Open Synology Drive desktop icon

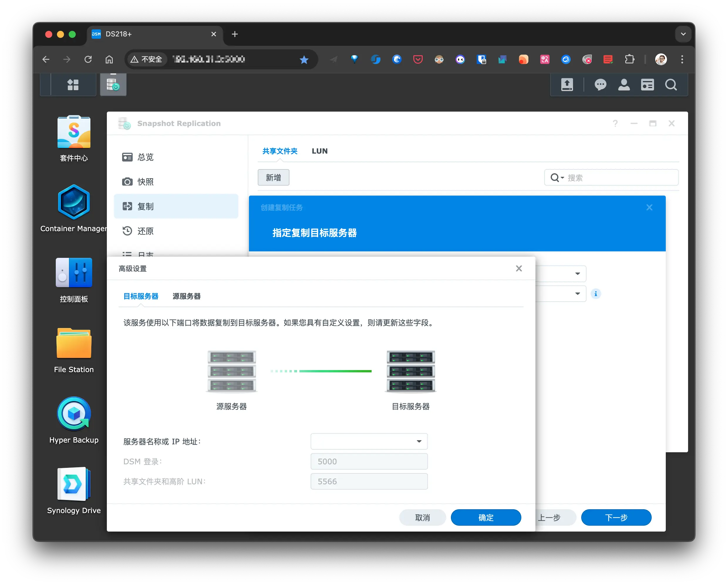coord(74,484)
